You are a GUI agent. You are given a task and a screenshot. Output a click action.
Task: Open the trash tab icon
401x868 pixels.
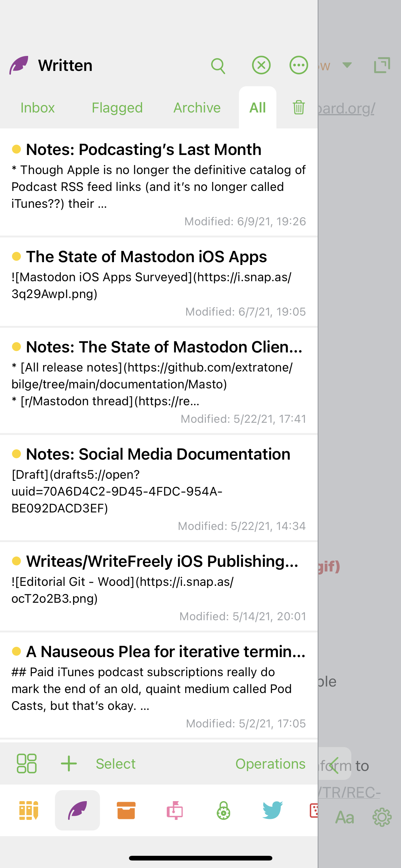299,107
